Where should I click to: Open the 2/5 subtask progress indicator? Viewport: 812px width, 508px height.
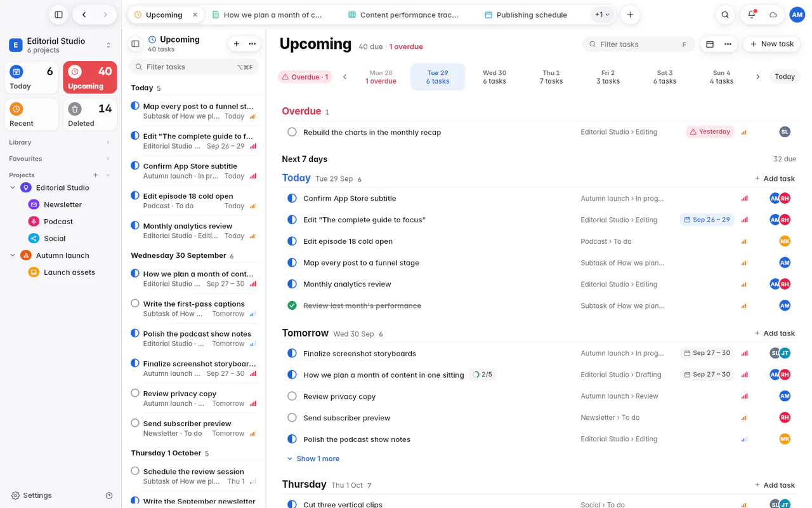tap(483, 375)
